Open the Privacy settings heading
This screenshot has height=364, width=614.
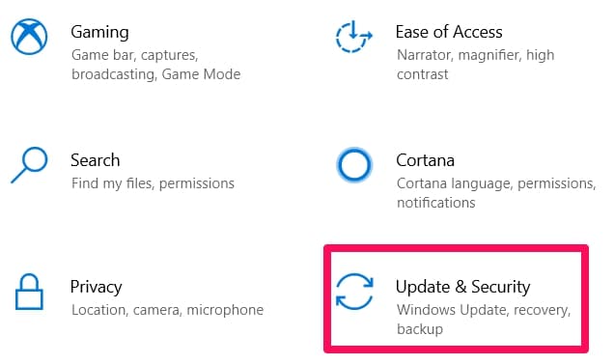pos(96,287)
